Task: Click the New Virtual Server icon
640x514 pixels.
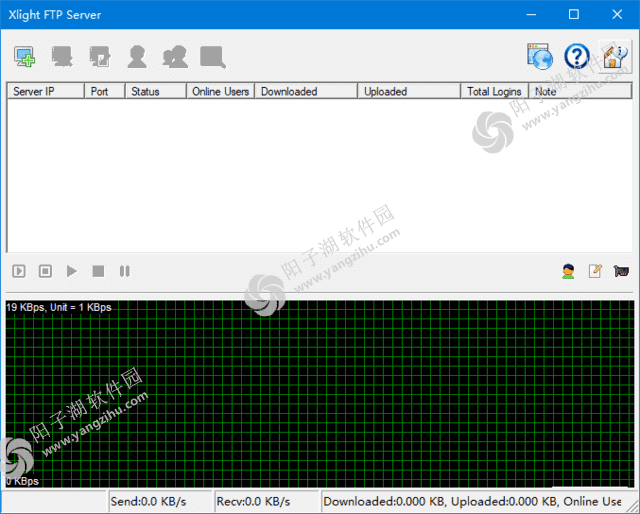Action: click(x=24, y=56)
